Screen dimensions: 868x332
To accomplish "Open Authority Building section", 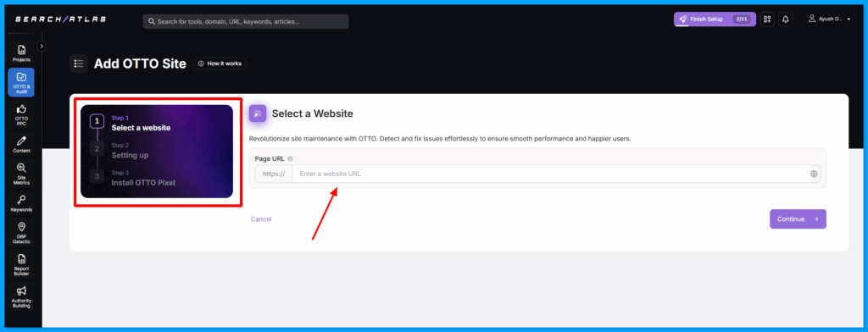I will [21, 296].
